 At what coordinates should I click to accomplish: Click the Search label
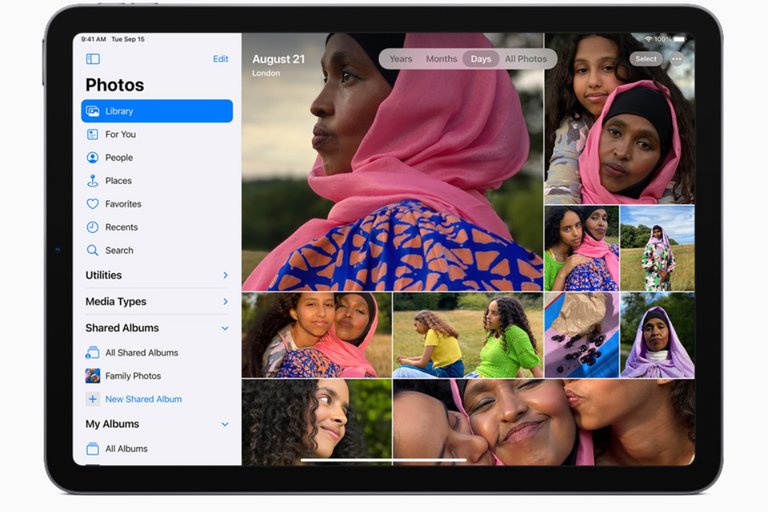[x=119, y=250]
